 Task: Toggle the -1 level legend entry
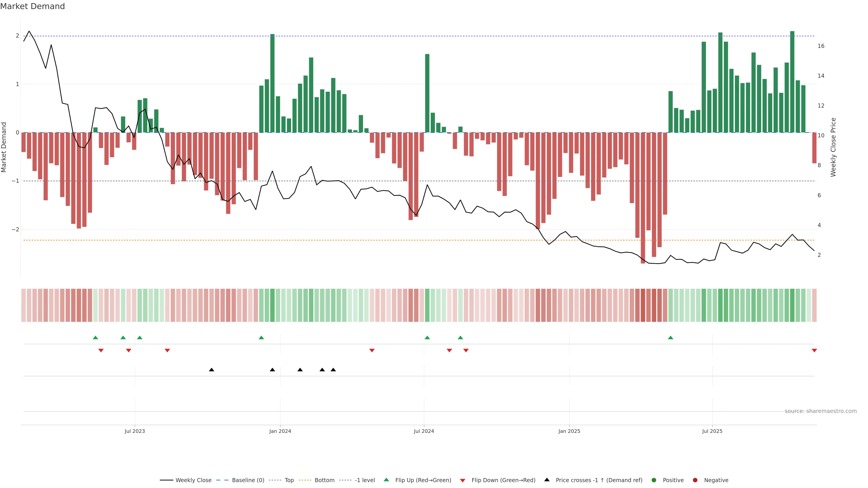tap(365, 480)
